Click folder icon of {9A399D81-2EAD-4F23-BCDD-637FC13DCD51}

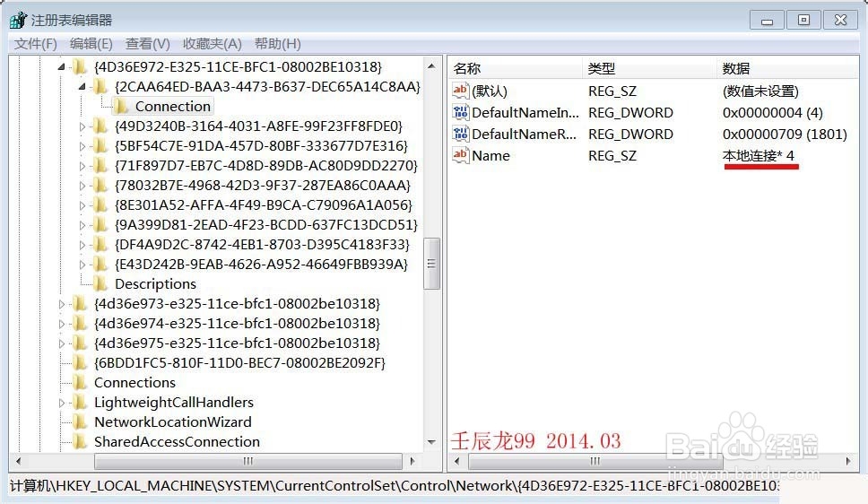click(100, 225)
